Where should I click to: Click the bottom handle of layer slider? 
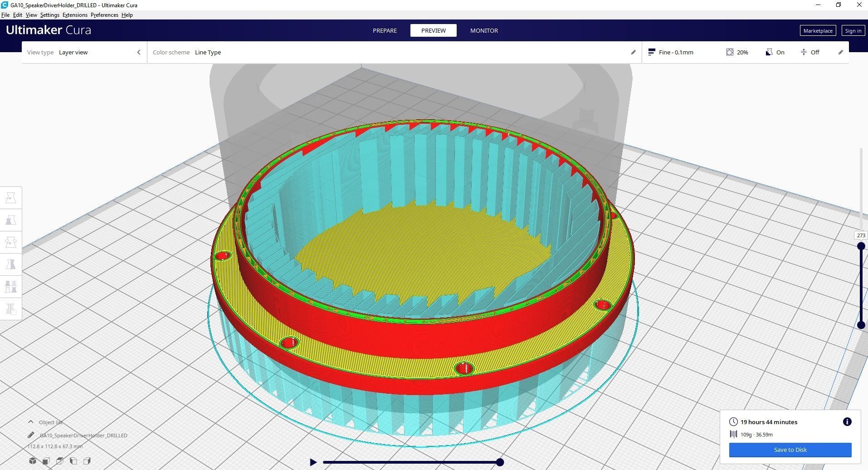pyautogui.click(x=861, y=325)
